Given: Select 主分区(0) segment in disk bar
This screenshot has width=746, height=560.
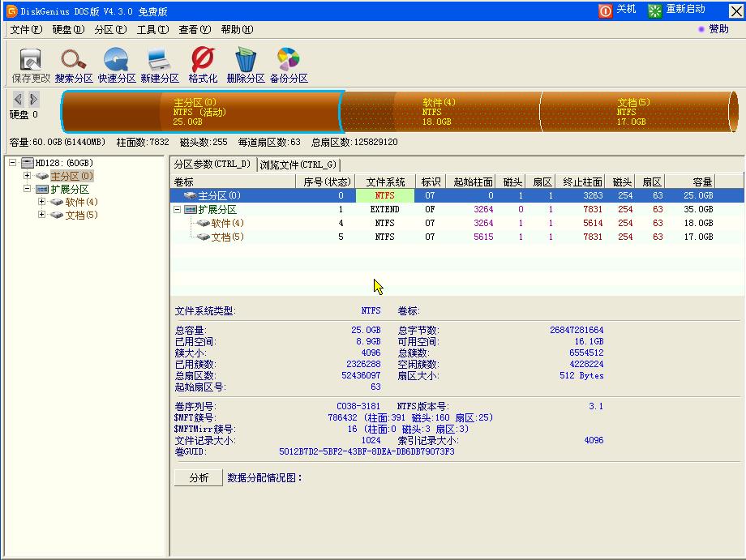Looking at the screenshot, I should pos(202,112).
